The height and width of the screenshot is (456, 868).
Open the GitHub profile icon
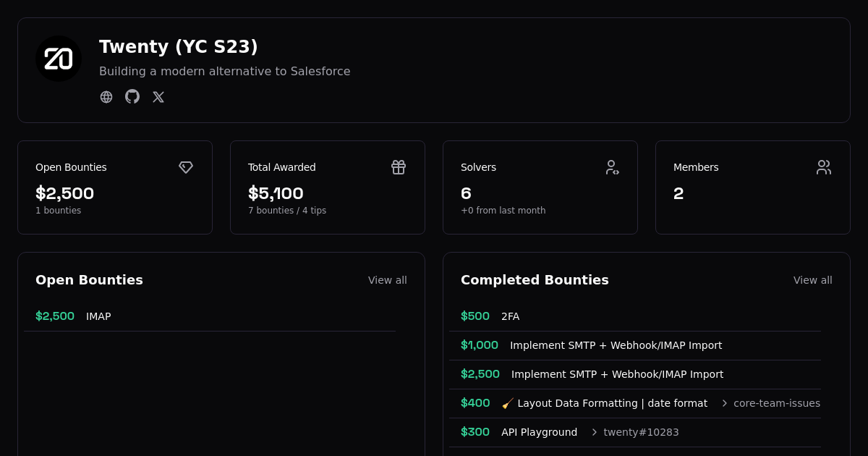tap(132, 97)
